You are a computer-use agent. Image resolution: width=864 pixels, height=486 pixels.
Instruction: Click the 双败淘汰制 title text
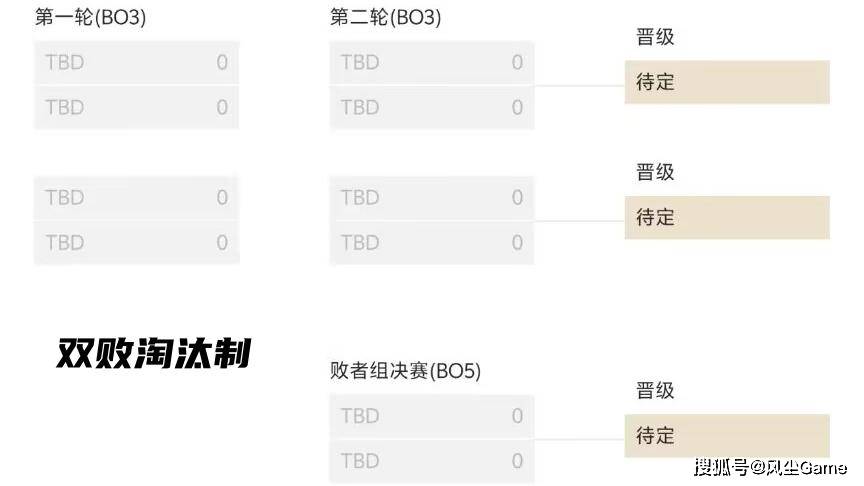point(153,353)
